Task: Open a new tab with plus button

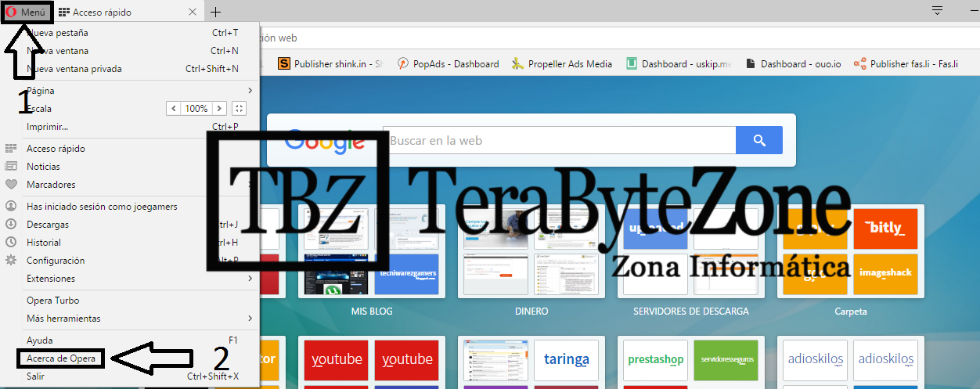Action: point(216,13)
